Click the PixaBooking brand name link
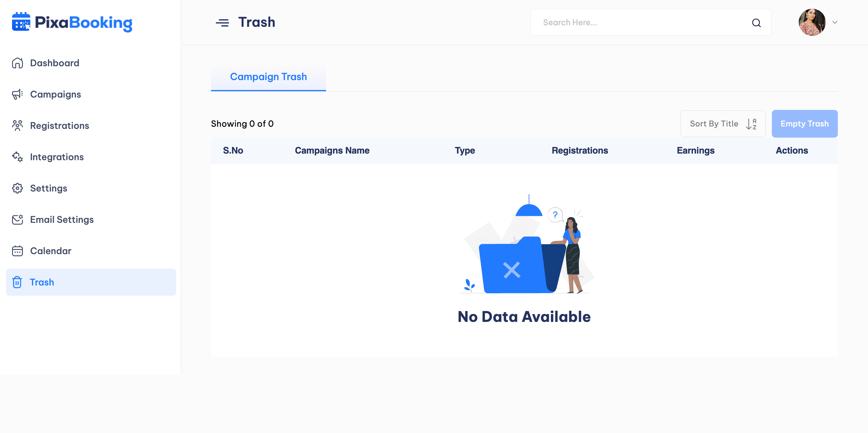This screenshot has height=433, width=868. click(83, 23)
